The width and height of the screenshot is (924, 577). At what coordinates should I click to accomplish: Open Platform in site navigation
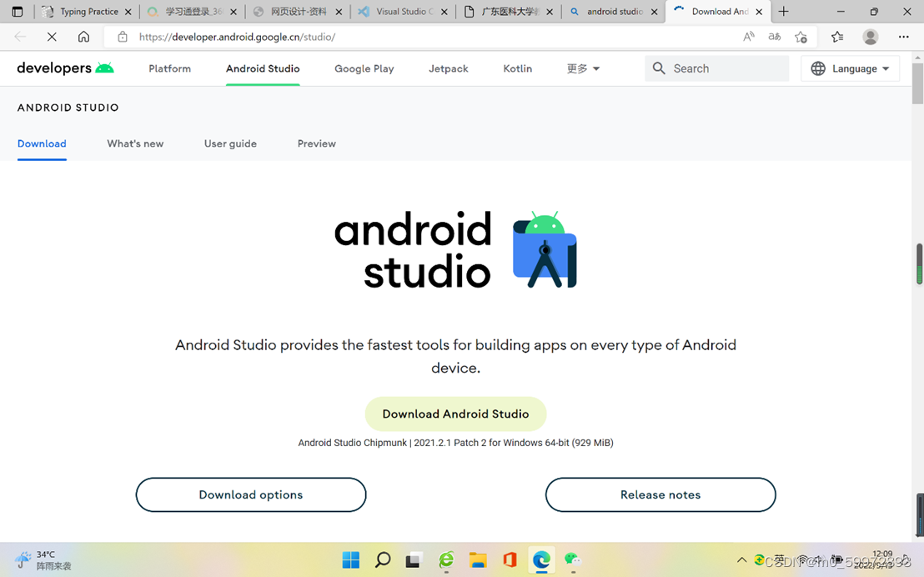click(170, 68)
